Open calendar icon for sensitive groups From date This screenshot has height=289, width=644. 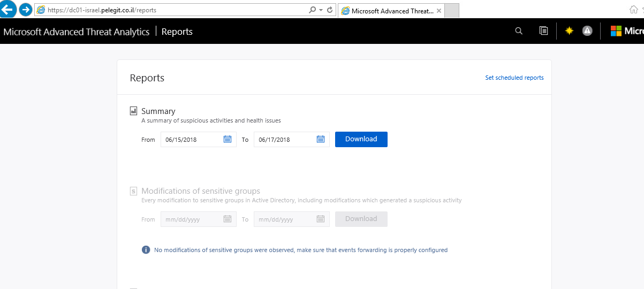(x=228, y=219)
